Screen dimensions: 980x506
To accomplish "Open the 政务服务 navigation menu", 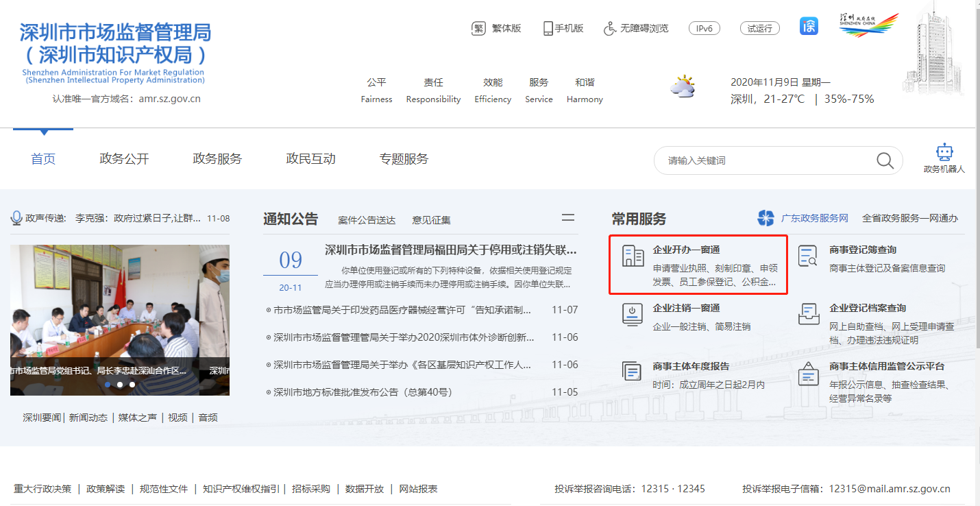I will pos(217,158).
